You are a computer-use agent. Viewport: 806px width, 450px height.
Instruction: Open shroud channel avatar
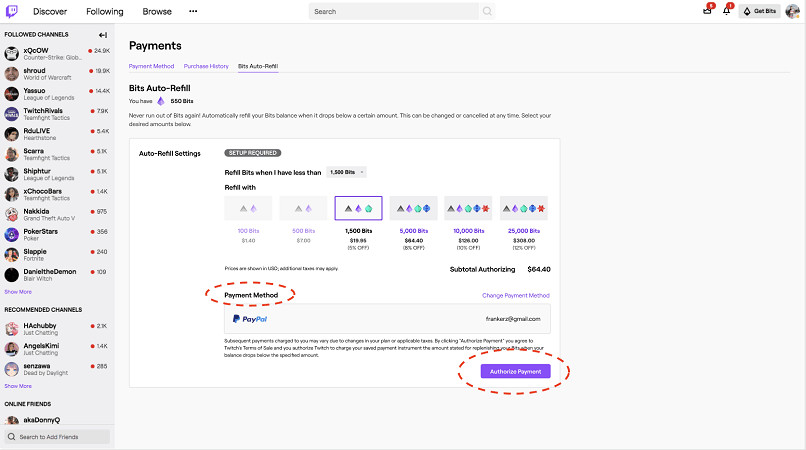pos(11,74)
